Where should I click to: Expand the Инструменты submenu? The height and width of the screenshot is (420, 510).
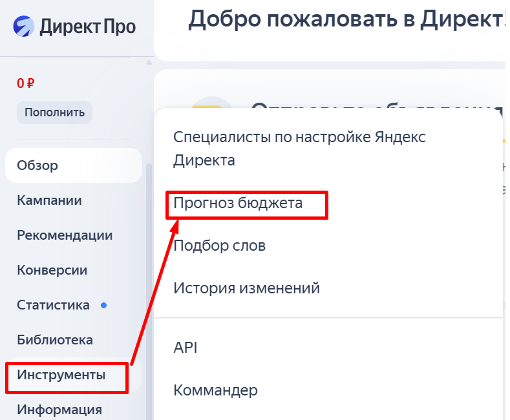pos(61,375)
